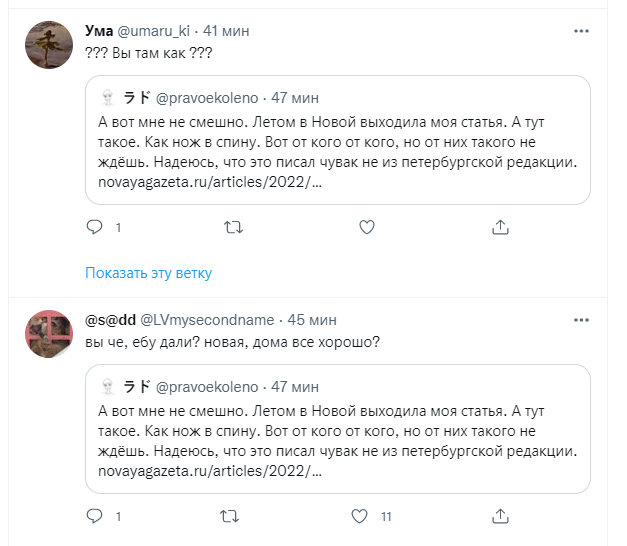Share the @s@dd tweet
627x546 pixels.
(501, 517)
